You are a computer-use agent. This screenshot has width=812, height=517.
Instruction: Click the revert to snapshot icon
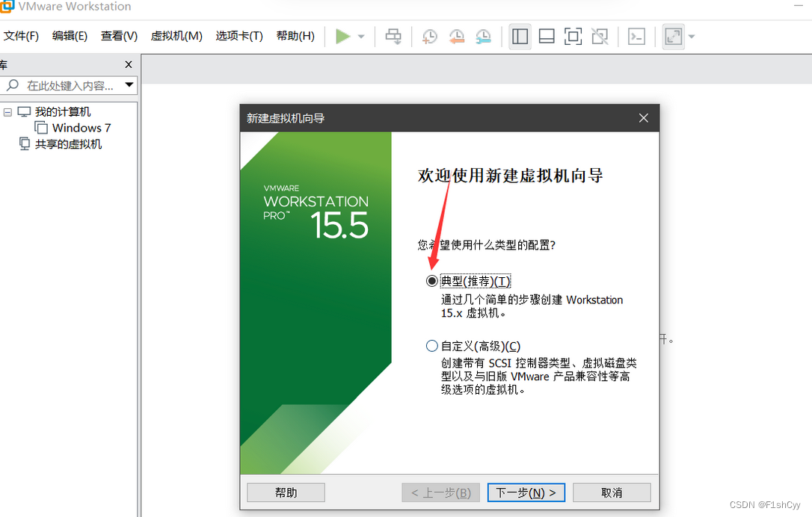point(457,37)
